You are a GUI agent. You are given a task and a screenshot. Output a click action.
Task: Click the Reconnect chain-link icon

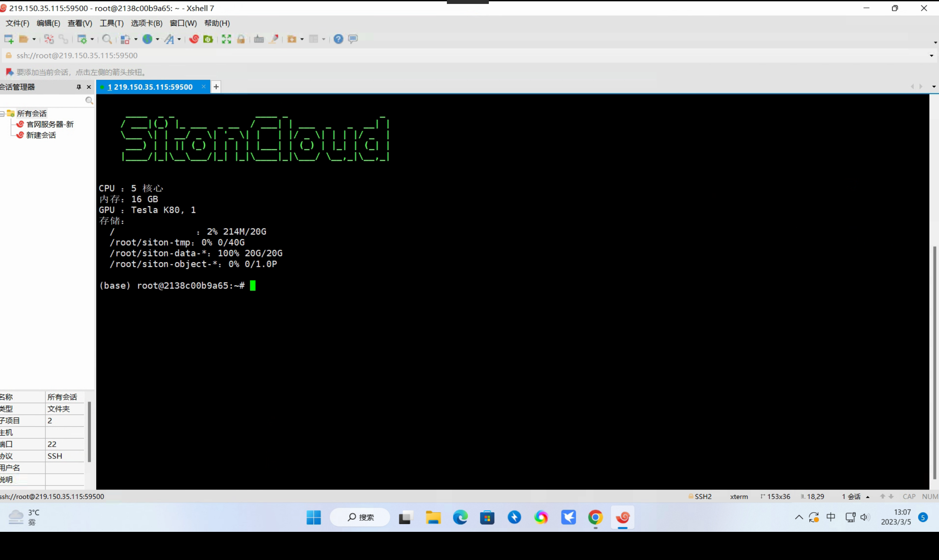coord(64,39)
